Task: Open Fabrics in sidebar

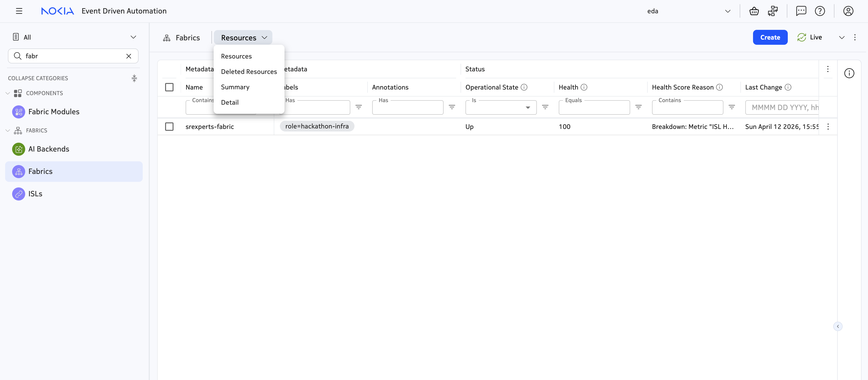Action: coord(74,172)
